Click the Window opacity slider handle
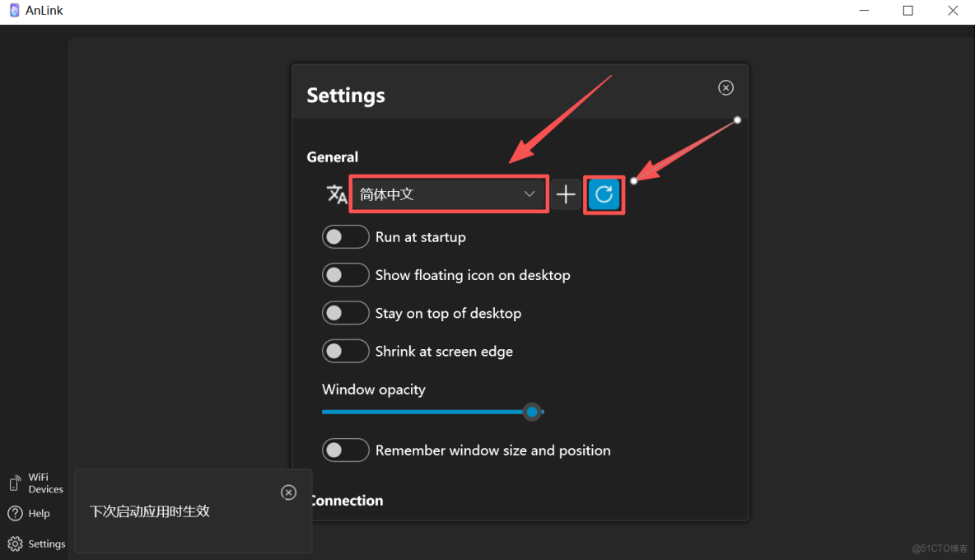 coord(533,412)
